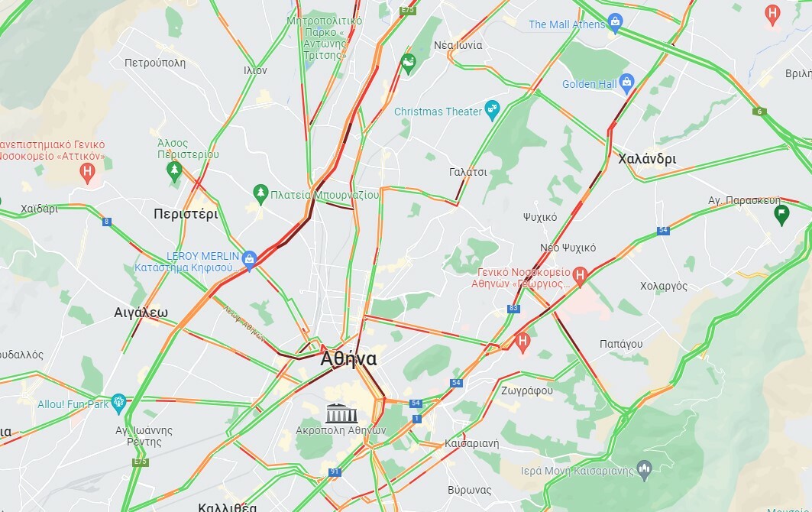Select the Χαλάνδρι district label
Screen dimensions: 812x512
coord(647,159)
